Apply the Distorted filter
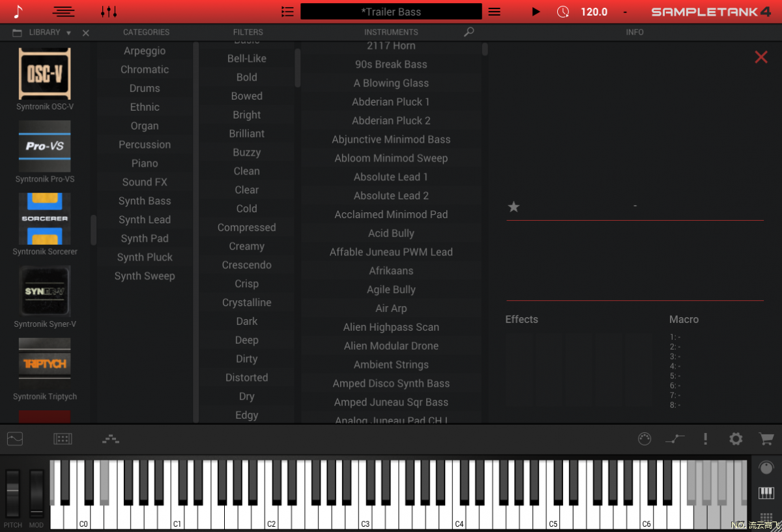The width and height of the screenshot is (782, 532). pos(247,378)
